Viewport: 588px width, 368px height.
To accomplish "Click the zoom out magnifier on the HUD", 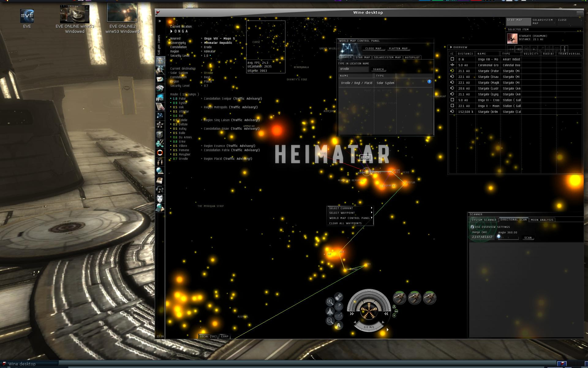I will pos(330,321).
